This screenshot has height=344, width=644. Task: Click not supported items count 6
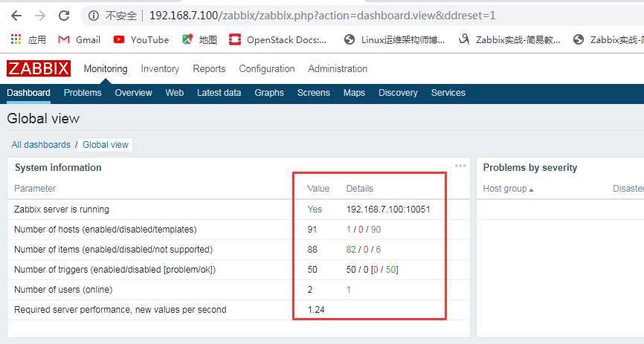pos(379,250)
